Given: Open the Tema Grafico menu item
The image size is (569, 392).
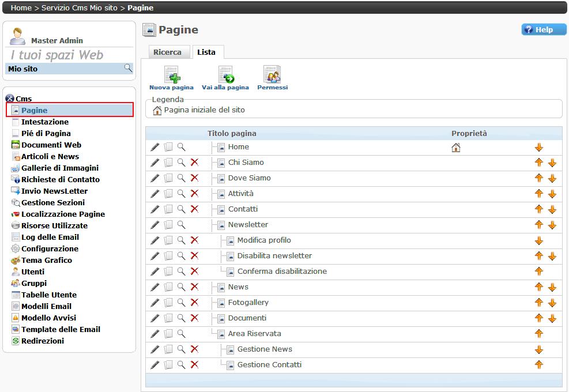Looking at the screenshot, I should point(47,260).
